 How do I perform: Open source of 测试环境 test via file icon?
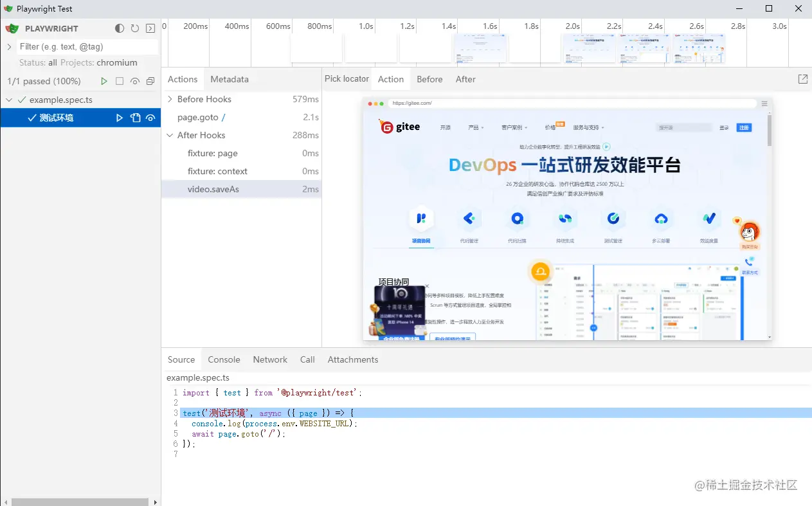point(135,118)
